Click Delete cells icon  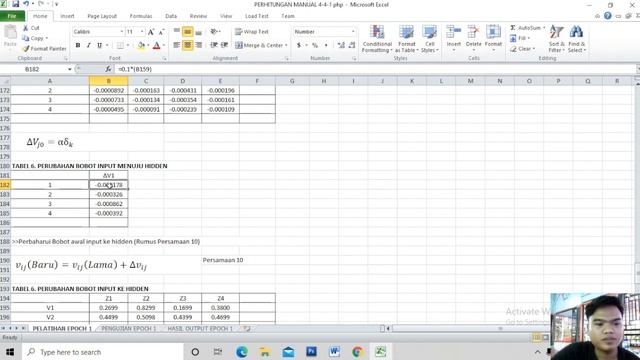[x=473, y=32]
